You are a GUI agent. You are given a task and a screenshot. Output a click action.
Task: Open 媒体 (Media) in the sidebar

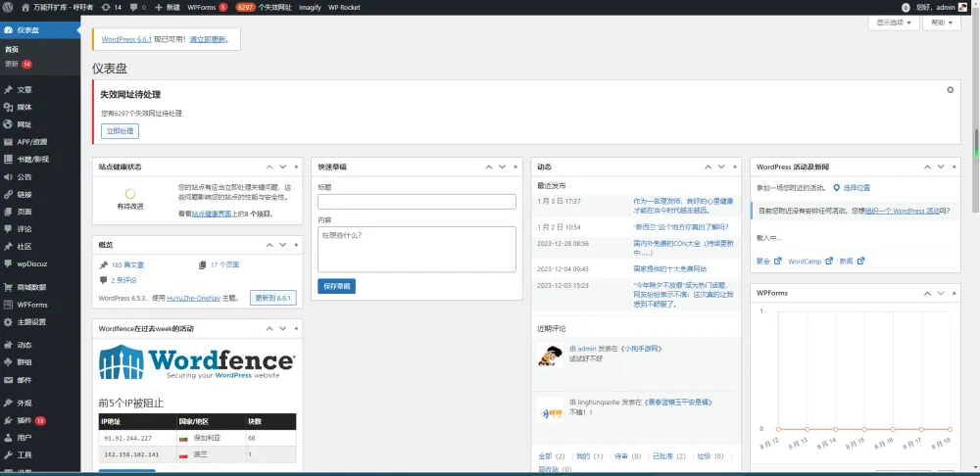coord(24,107)
